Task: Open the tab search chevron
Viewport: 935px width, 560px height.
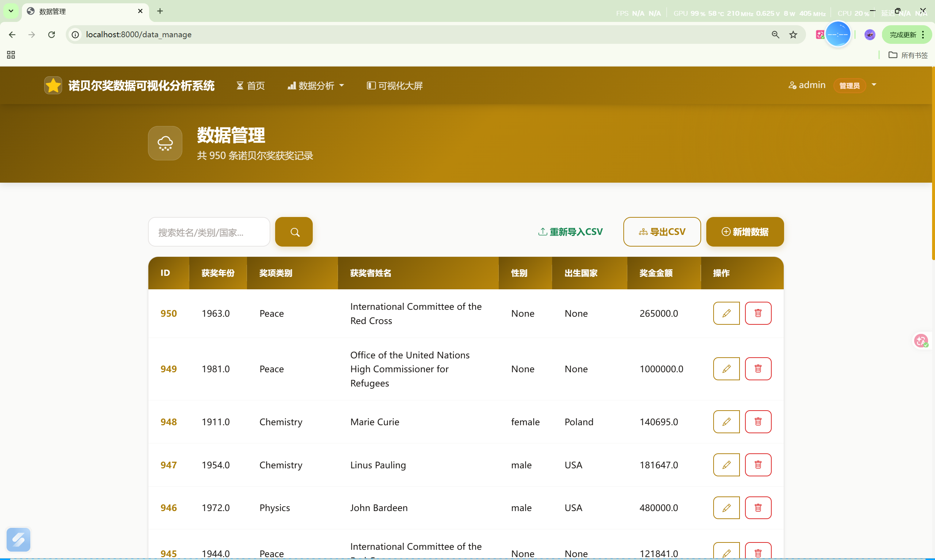Action: 11,11
